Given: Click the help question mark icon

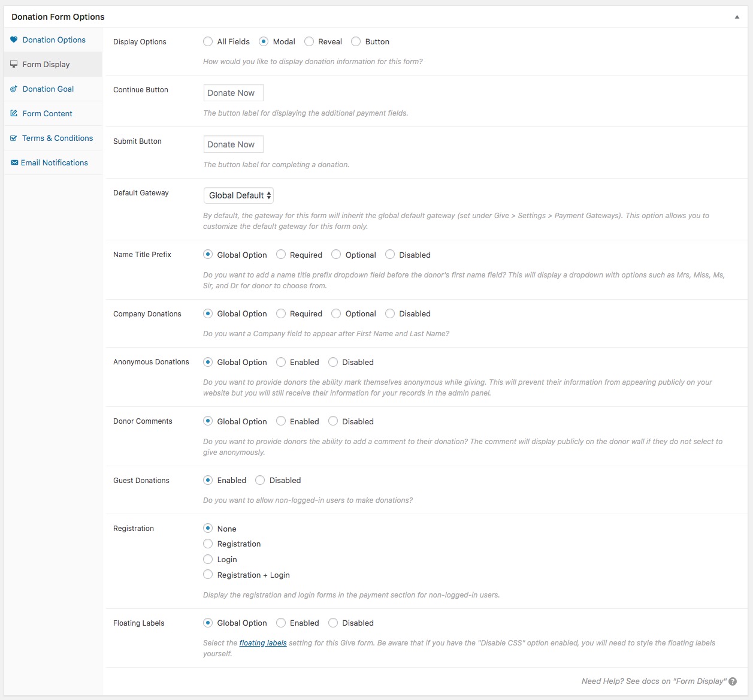Looking at the screenshot, I should click(733, 681).
